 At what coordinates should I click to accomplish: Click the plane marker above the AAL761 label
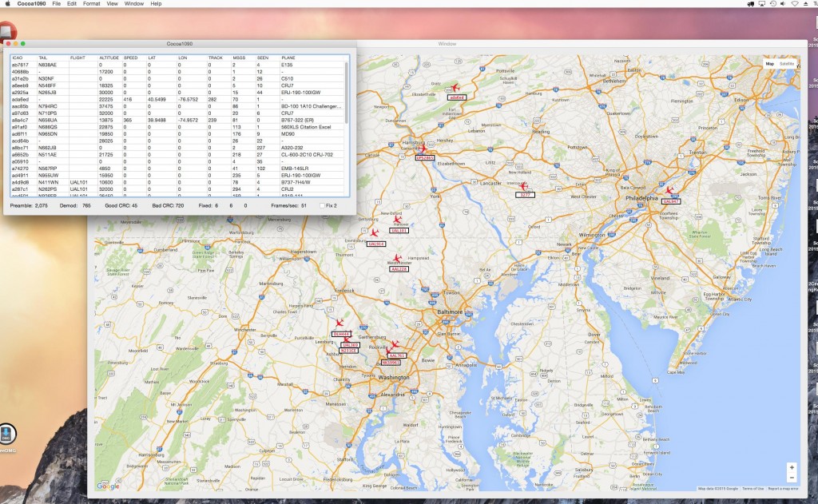coord(395,345)
